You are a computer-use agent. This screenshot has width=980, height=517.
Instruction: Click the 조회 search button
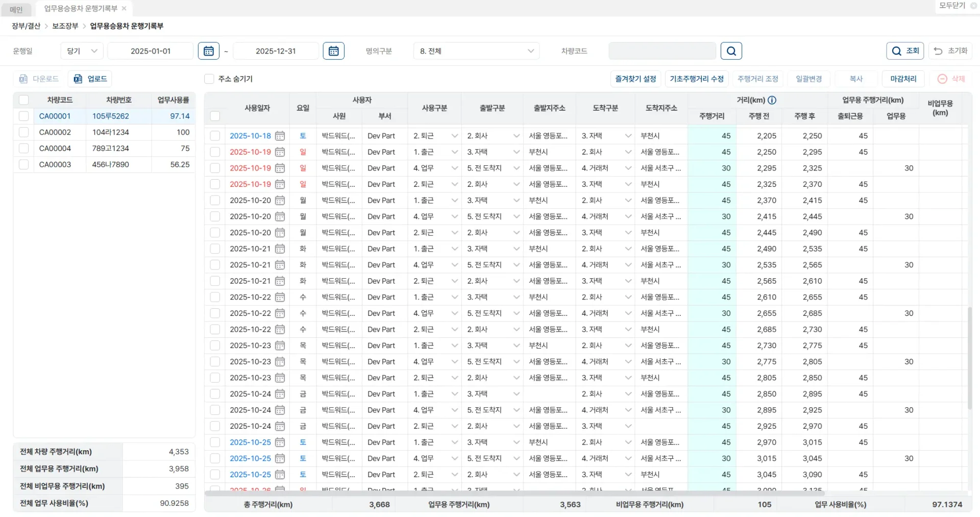click(905, 51)
